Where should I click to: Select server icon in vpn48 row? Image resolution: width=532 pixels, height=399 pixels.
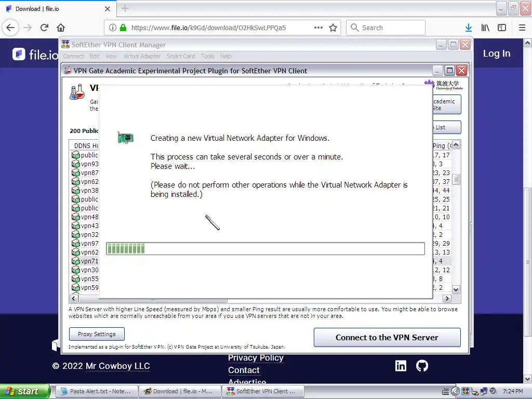click(x=75, y=217)
